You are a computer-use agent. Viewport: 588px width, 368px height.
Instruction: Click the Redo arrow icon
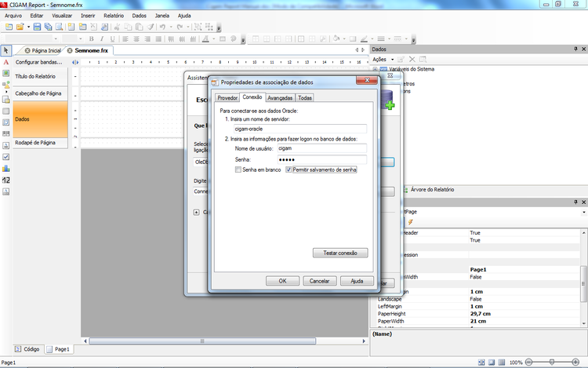[180, 27]
